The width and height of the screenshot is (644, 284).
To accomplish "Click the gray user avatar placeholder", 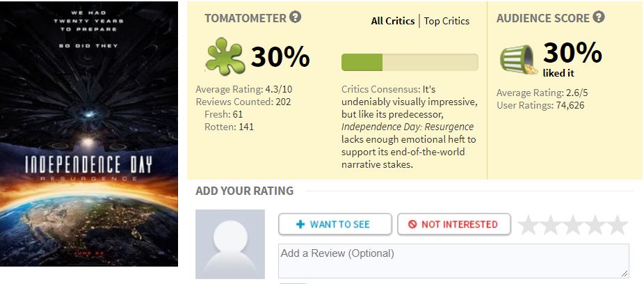I will pos(230,244).
